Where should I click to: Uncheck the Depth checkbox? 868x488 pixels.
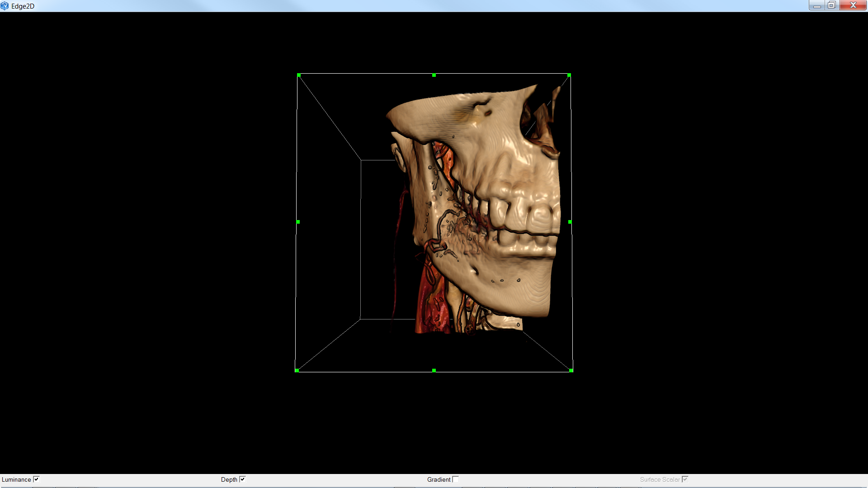pyautogui.click(x=242, y=479)
